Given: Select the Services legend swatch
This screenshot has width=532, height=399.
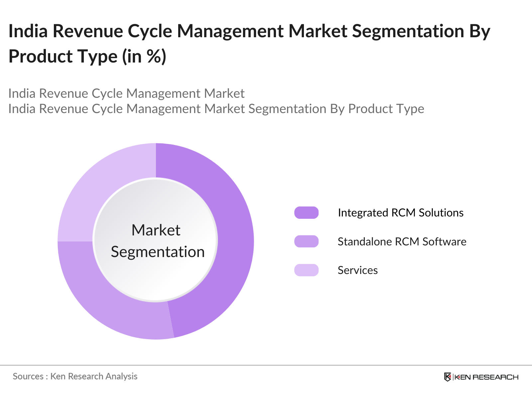Looking at the screenshot, I should (306, 270).
